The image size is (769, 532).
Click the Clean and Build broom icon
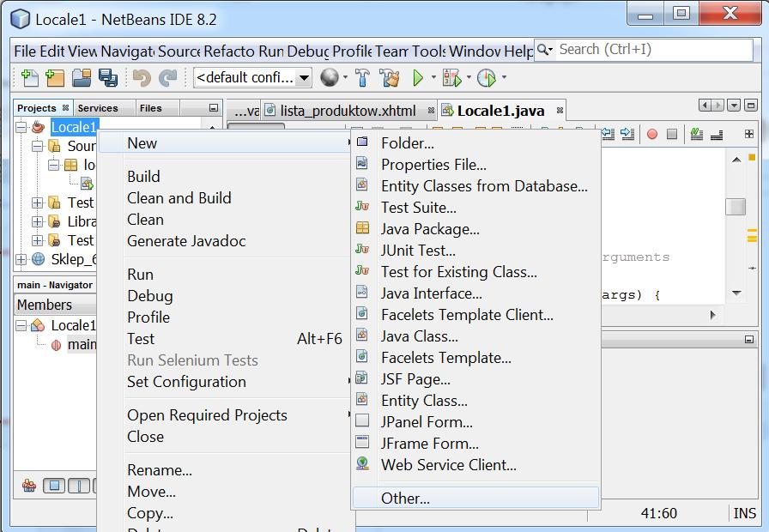(390, 77)
